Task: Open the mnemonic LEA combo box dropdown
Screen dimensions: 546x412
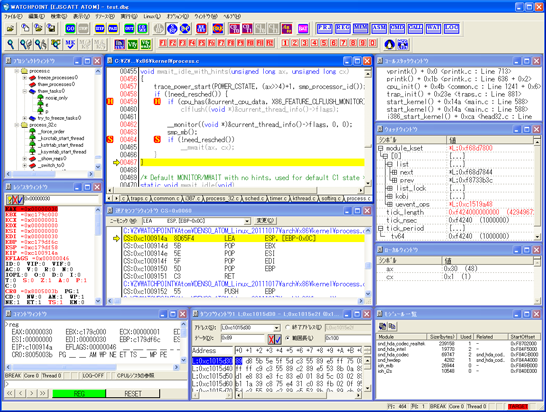Action: tap(247, 221)
